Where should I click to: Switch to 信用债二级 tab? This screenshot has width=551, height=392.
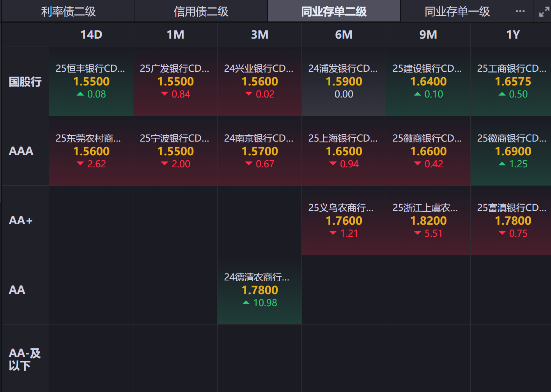tap(201, 11)
